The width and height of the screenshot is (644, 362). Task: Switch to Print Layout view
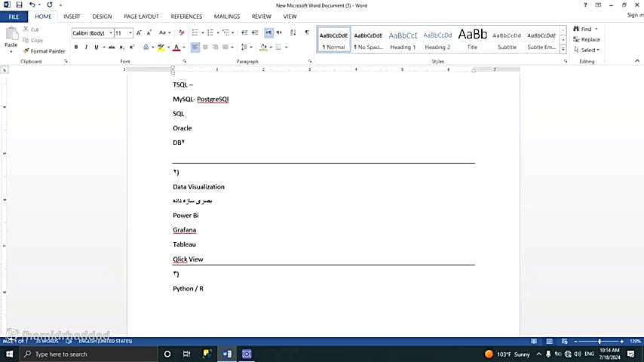tap(549, 341)
